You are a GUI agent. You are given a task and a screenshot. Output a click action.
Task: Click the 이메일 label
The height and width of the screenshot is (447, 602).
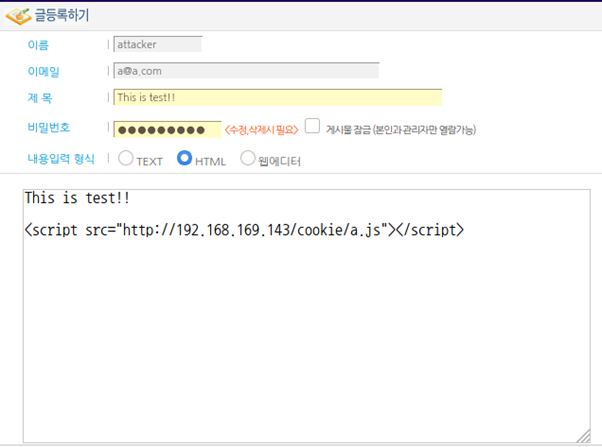coord(43,71)
